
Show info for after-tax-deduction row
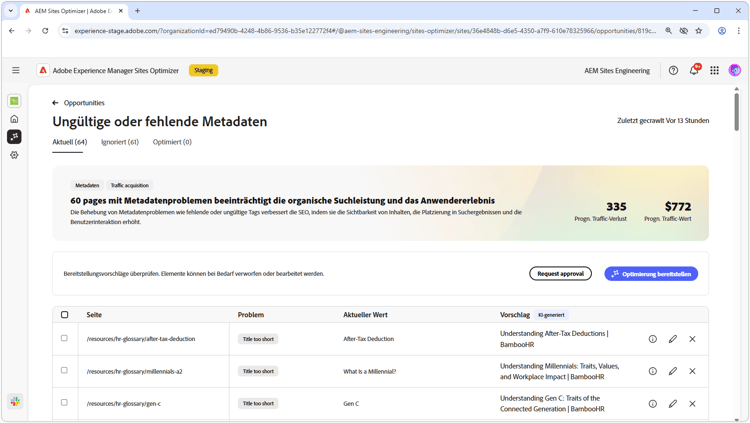pos(652,339)
